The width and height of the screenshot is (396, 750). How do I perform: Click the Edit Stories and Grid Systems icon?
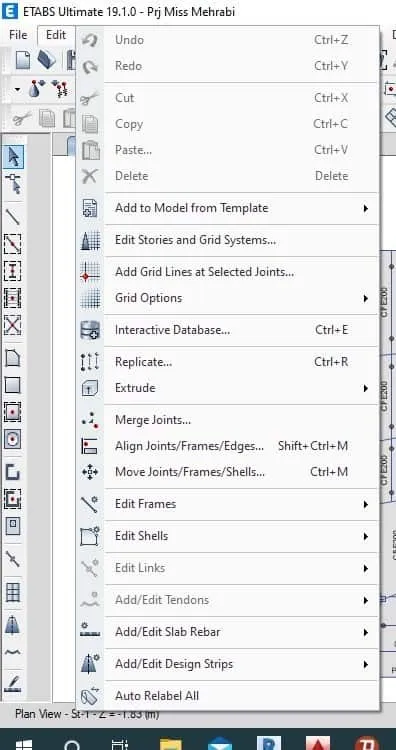(90, 240)
